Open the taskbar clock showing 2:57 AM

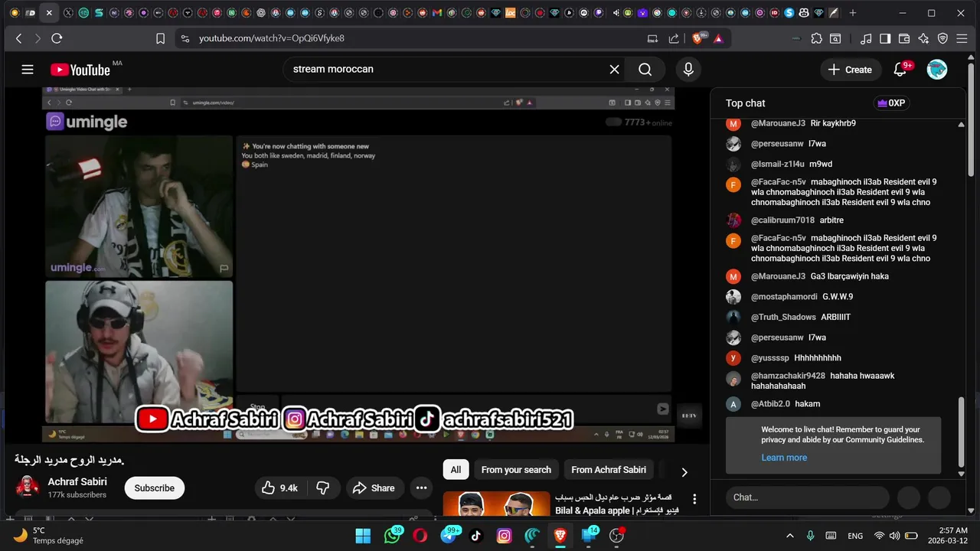click(948, 536)
